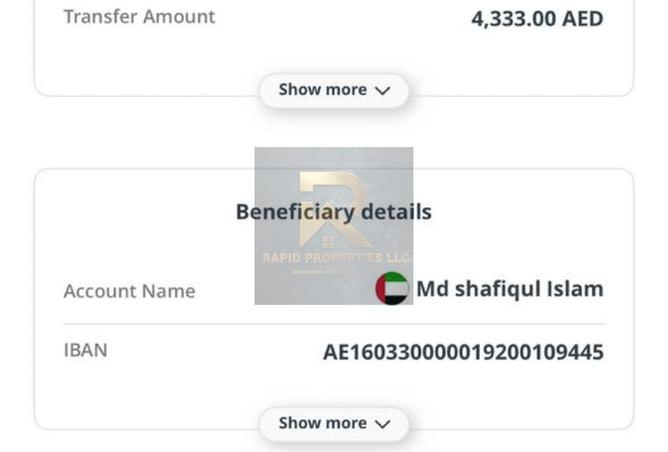
Task: Click the small building icon in the watermark
Action: coord(330,241)
